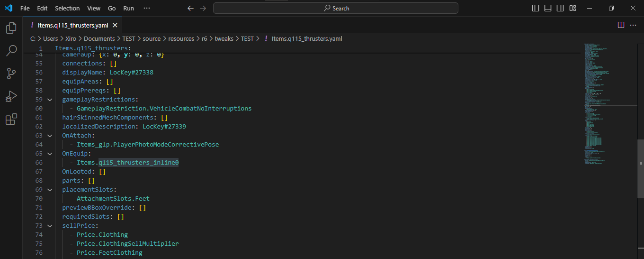Go back using the left arrow
644x259 pixels.
(x=190, y=8)
